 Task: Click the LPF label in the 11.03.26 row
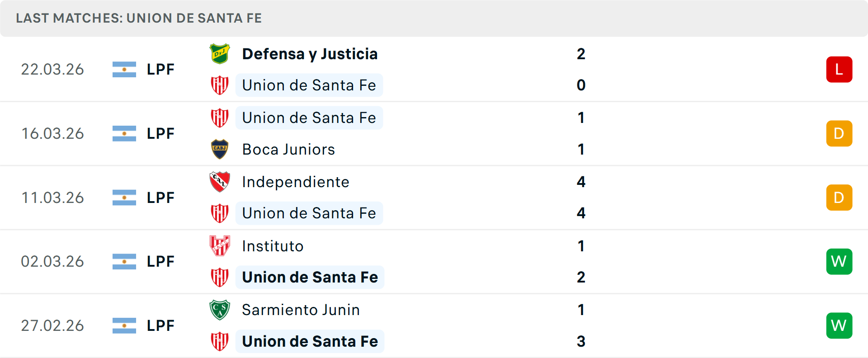point(160,198)
